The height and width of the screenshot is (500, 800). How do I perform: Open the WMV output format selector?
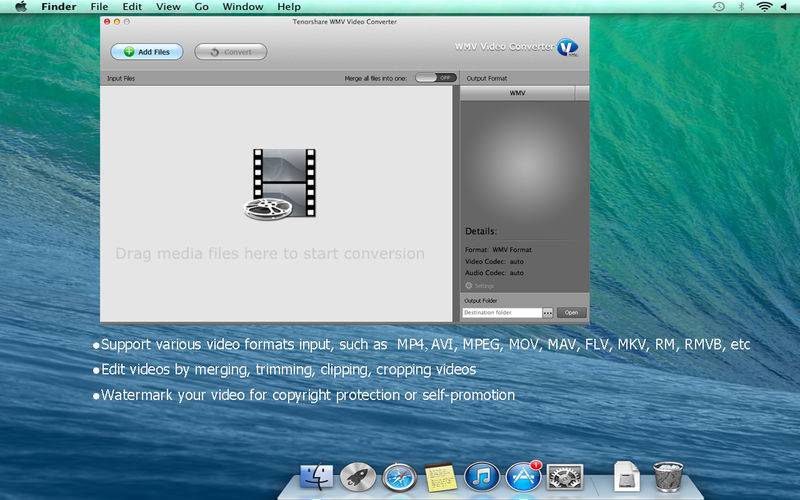click(x=517, y=93)
